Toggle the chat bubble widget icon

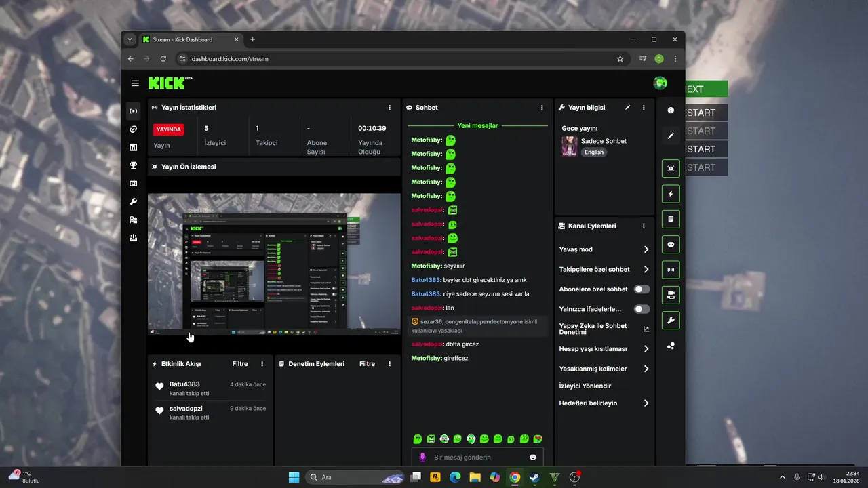[x=671, y=245]
